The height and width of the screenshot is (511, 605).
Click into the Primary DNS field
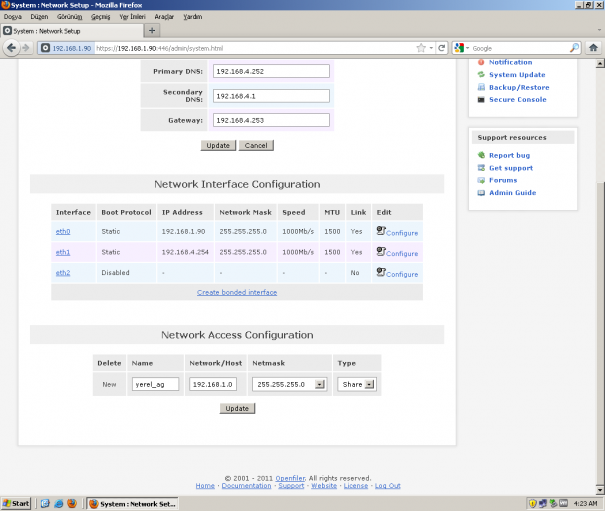click(271, 71)
